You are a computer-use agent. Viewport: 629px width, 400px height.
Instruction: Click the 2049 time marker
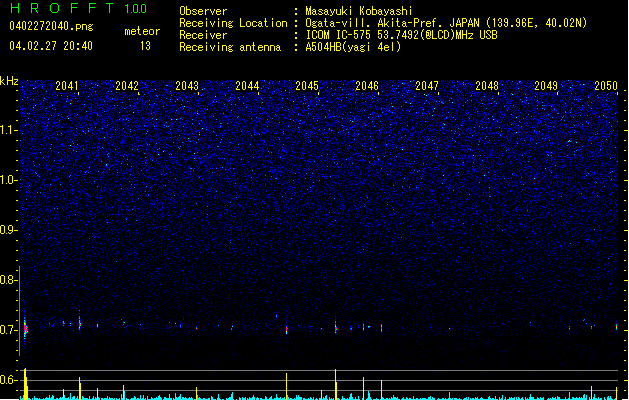[x=546, y=86]
